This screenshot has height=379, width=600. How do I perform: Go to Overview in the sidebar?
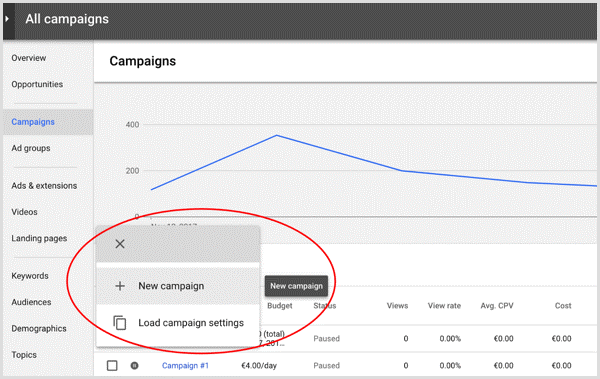[x=29, y=58]
